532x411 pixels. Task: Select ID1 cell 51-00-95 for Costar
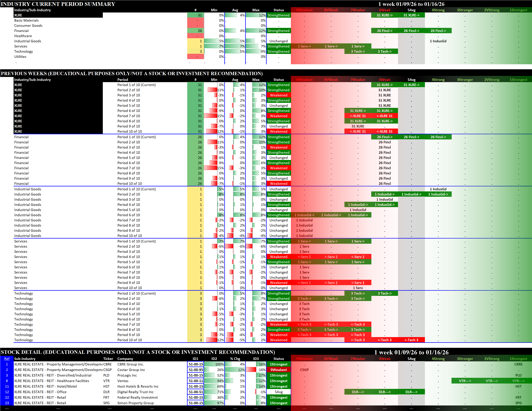[196, 370]
